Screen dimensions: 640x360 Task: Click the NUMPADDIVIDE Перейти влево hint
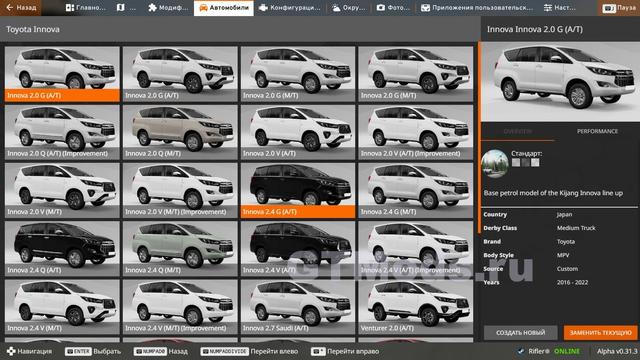[x=249, y=351]
